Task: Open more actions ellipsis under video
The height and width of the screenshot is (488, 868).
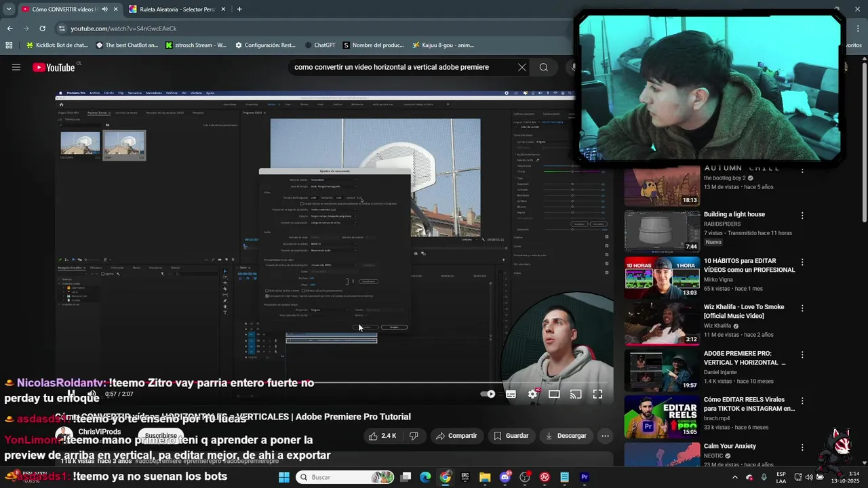Action: coord(605,436)
